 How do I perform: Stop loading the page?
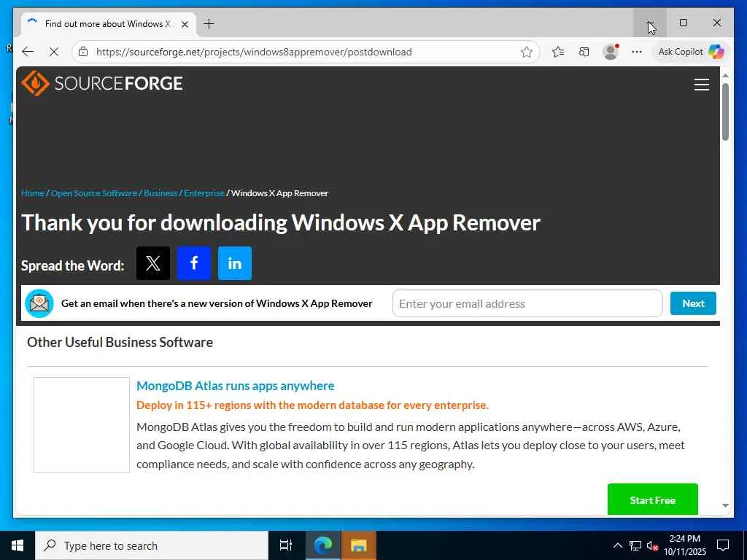(54, 52)
